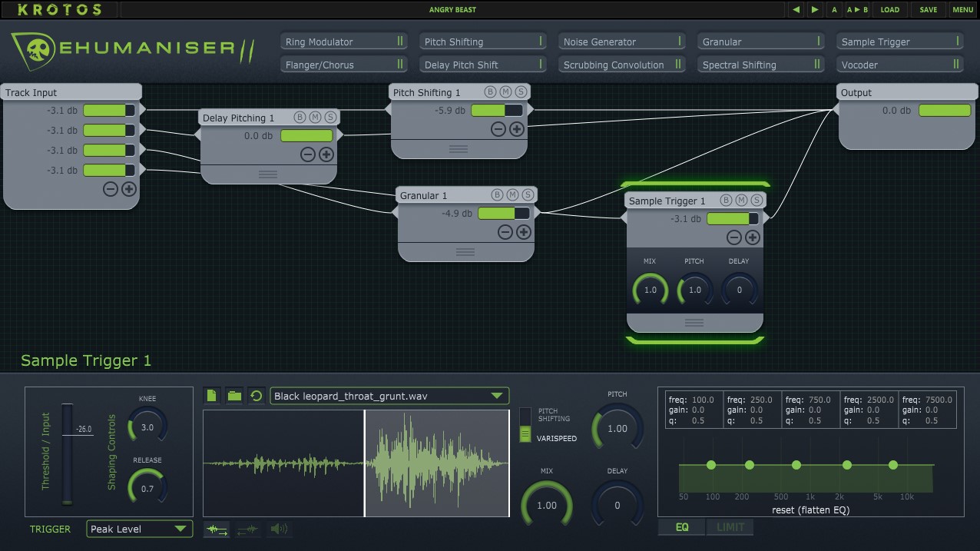Go to previous preset with left arrow
Screen dimensions: 980x551
coord(796,9)
